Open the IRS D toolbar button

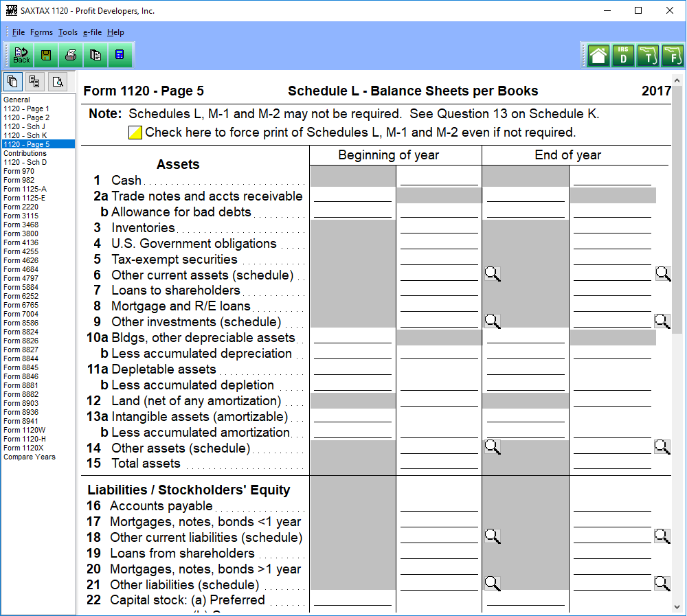click(623, 56)
